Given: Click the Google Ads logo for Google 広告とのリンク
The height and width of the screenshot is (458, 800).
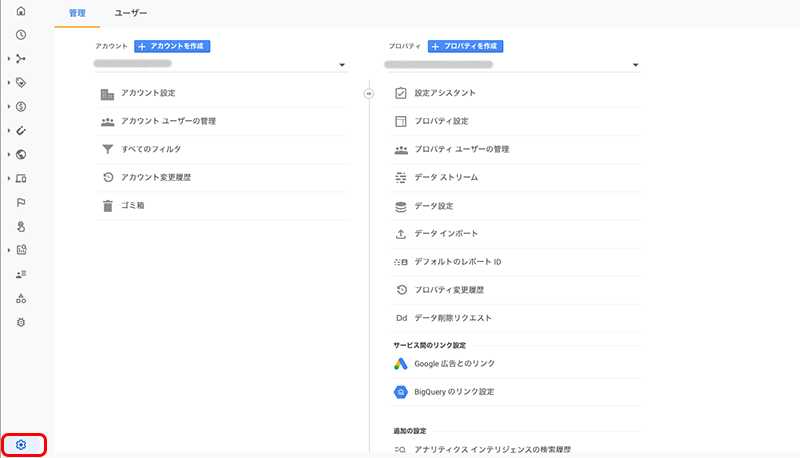Looking at the screenshot, I should tap(401, 364).
